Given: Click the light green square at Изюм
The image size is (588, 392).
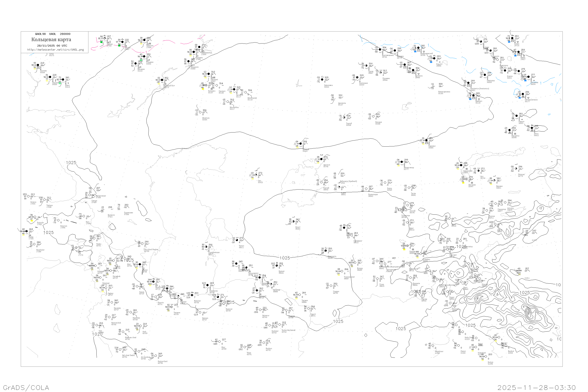Looking at the screenshot, I should (60, 83).
